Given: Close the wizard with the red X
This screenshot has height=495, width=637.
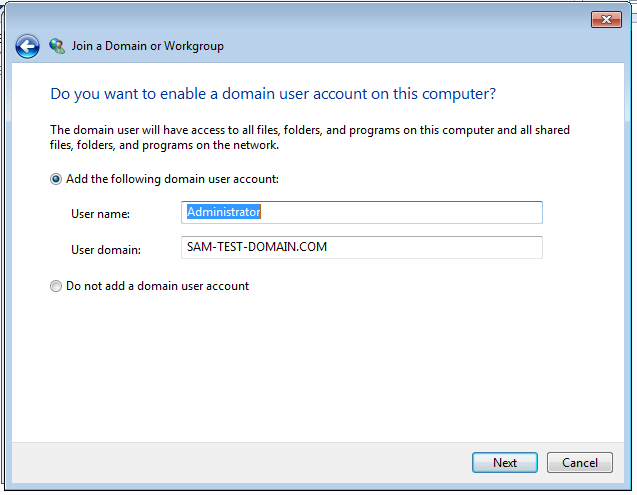Looking at the screenshot, I should point(606,19).
